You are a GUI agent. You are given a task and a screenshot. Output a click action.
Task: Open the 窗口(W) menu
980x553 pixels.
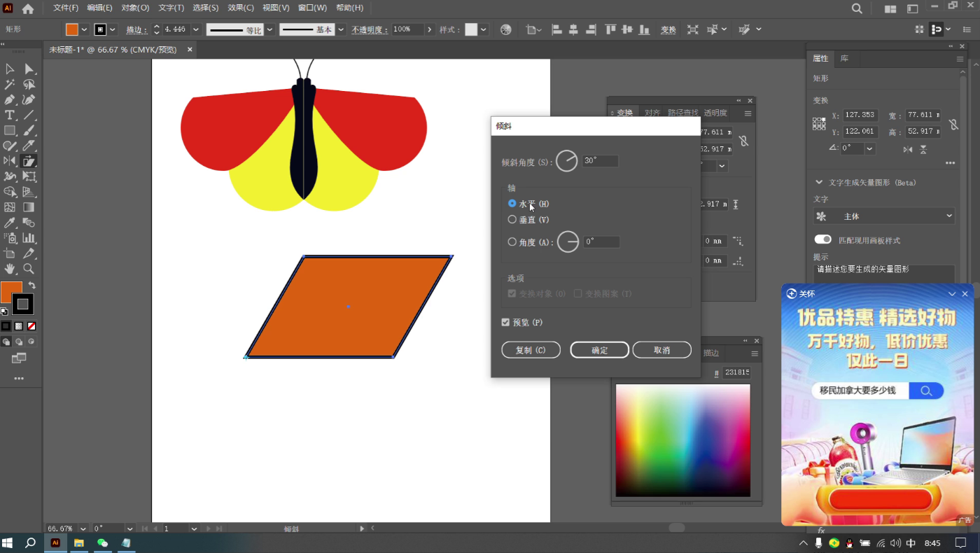[312, 8]
